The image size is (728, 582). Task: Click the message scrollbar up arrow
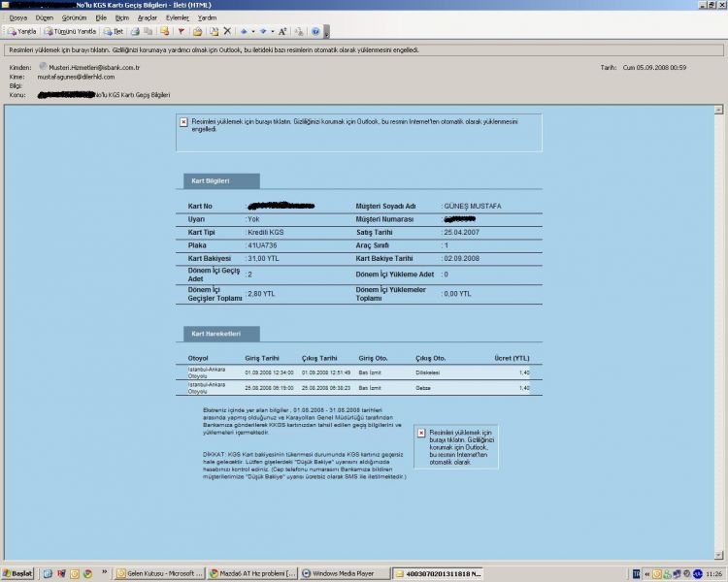point(718,110)
